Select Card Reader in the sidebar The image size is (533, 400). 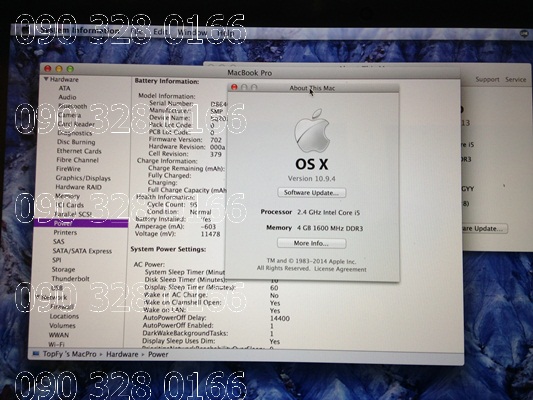(x=76, y=124)
